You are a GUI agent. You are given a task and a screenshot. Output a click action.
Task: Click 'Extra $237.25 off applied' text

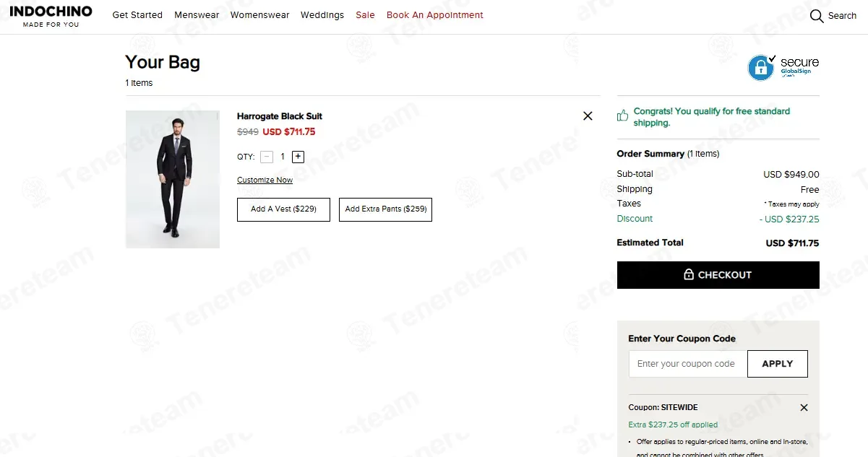673,425
